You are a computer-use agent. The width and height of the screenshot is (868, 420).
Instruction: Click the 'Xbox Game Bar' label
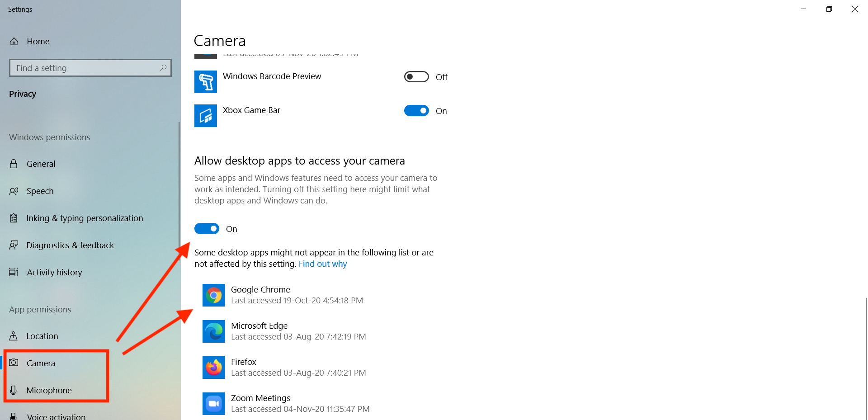[x=251, y=110]
